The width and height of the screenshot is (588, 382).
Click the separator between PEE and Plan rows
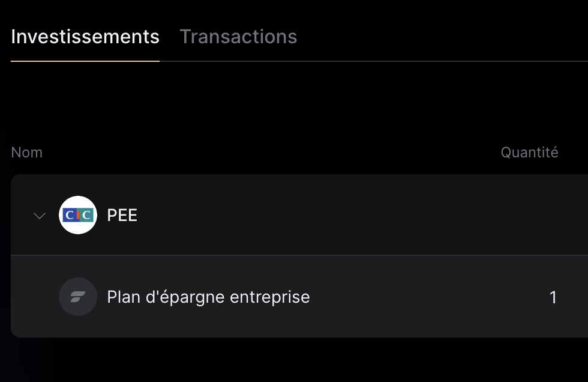coord(300,255)
